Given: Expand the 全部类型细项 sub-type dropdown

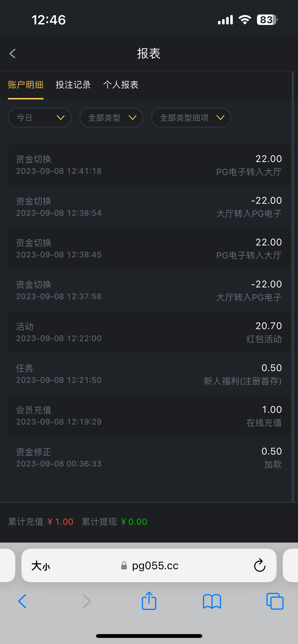Looking at the screenshot, I should (191, 118).
